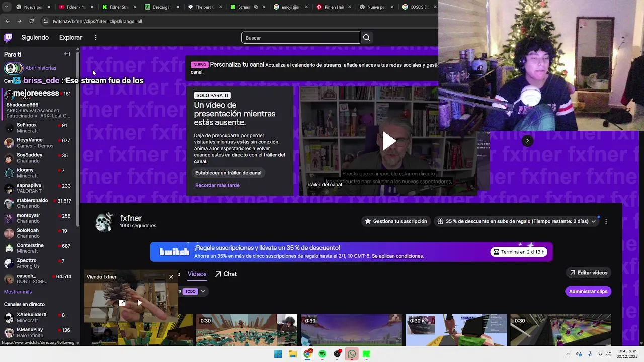Screen dimensions: 644x362
Task: Open the fxfner skull avatar
Action: (104, 221)
